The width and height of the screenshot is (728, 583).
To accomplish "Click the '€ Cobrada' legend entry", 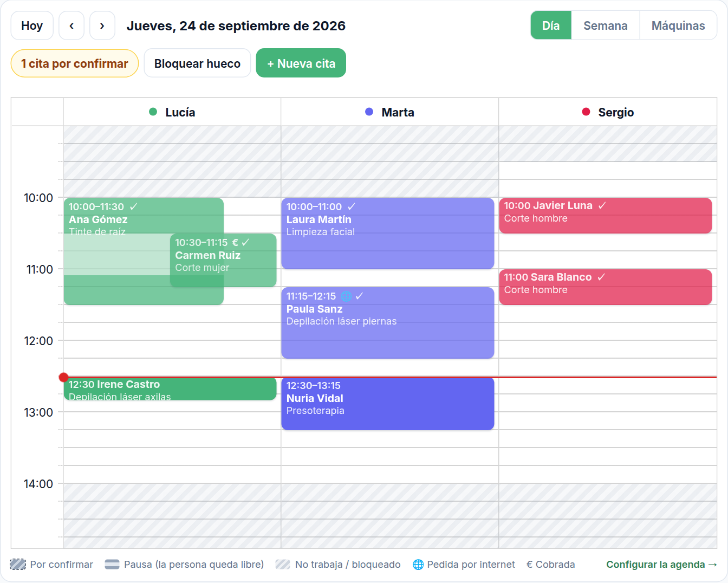I will (550, 565).
